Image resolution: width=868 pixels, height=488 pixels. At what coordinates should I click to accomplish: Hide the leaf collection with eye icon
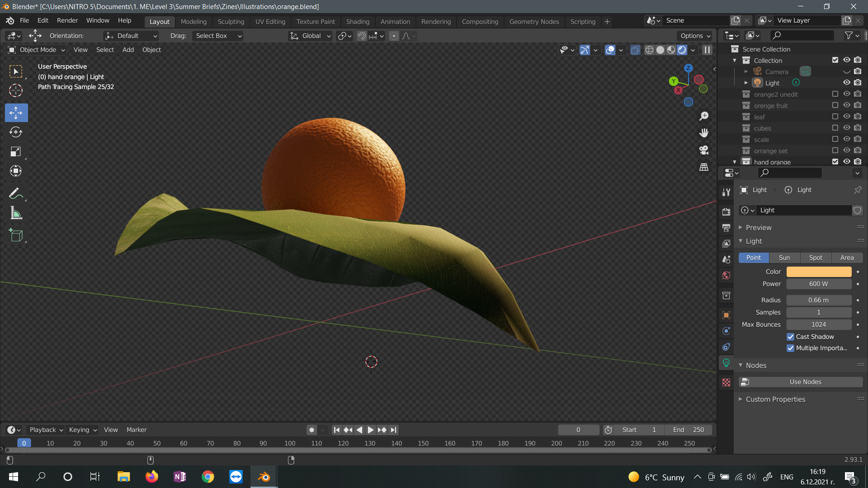[x=846, y=117]
